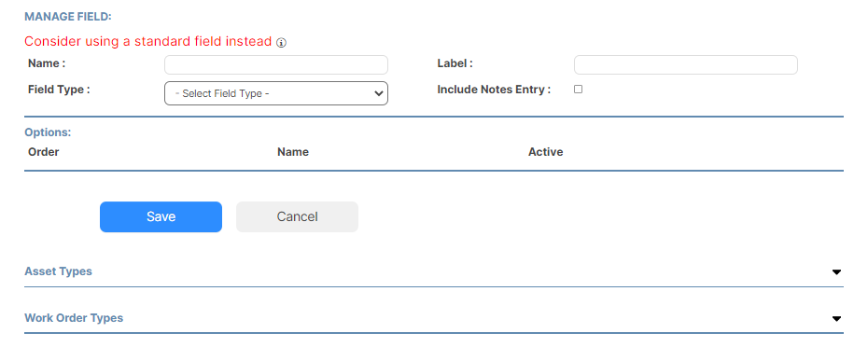Click the Manage Field heading
868x347 pixels.
pos(68,17)
